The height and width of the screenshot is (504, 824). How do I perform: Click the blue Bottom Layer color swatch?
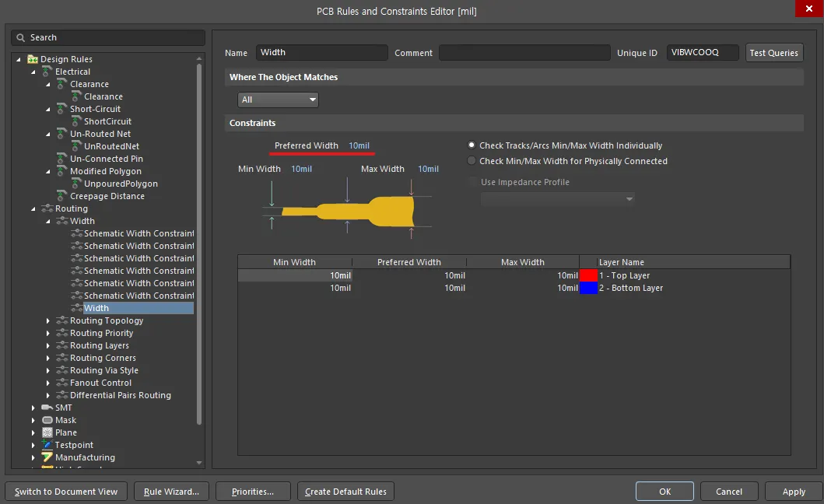point(588,288)
